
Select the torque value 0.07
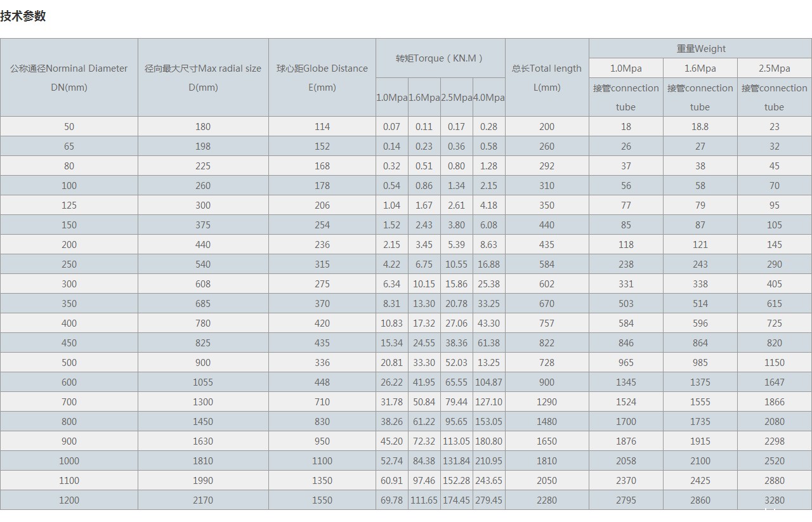pyautogui.click(x=391, y=126)
